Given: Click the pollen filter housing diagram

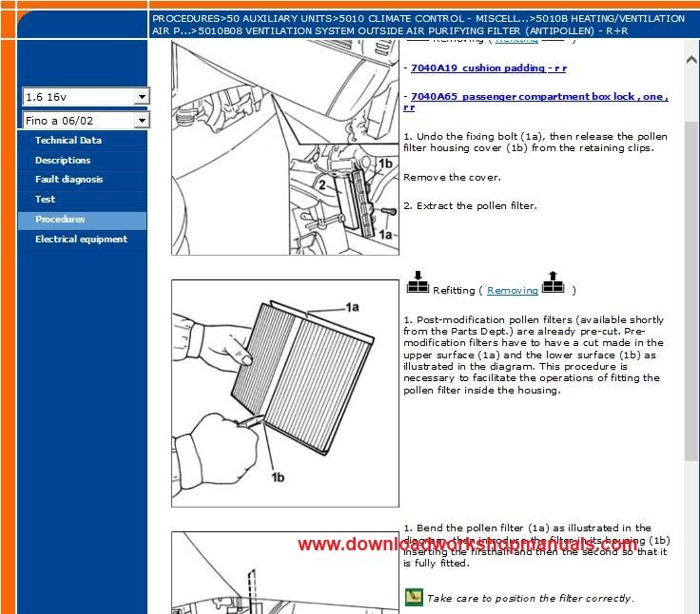Looking at the screenshot, I should 285,147.
